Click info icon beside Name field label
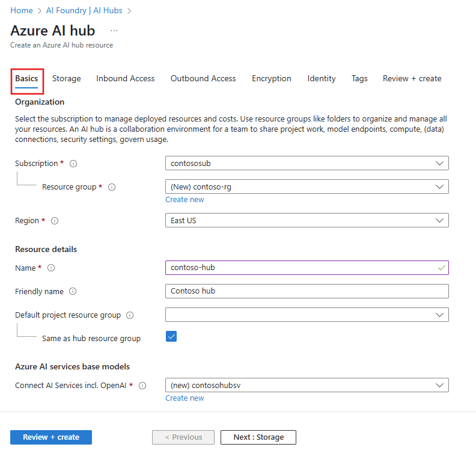 [x=51, y=268]
